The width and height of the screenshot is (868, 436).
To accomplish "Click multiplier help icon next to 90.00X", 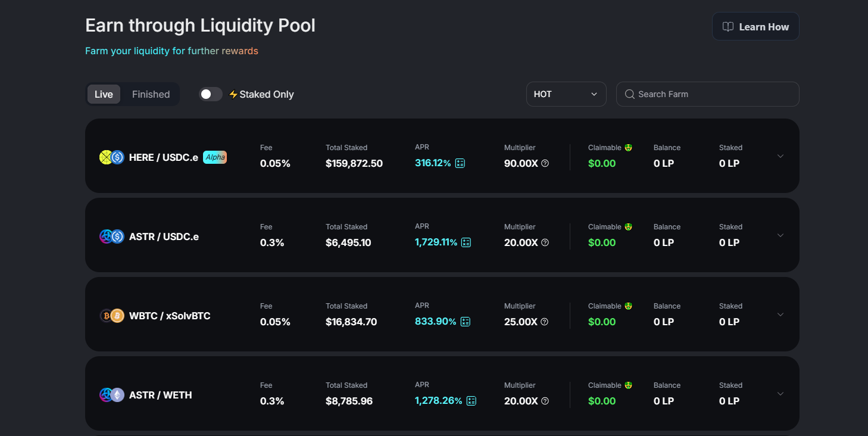I will 545,163.
